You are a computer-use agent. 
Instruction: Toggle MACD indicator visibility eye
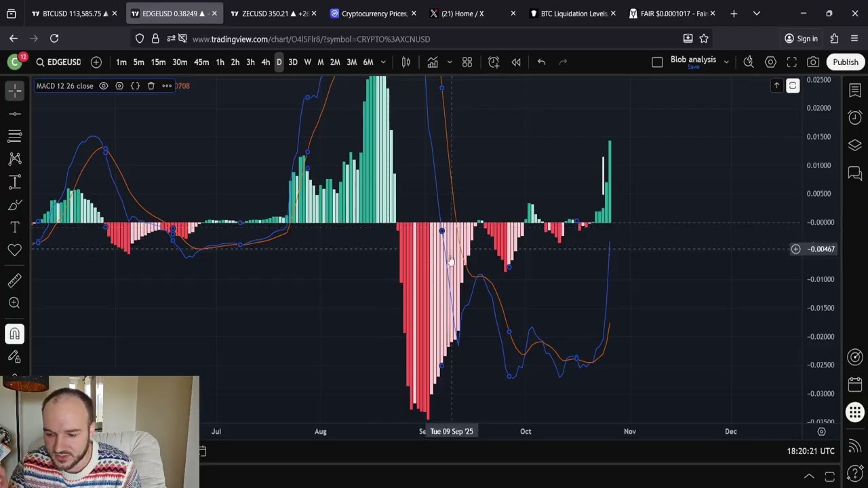click(104, 86)
